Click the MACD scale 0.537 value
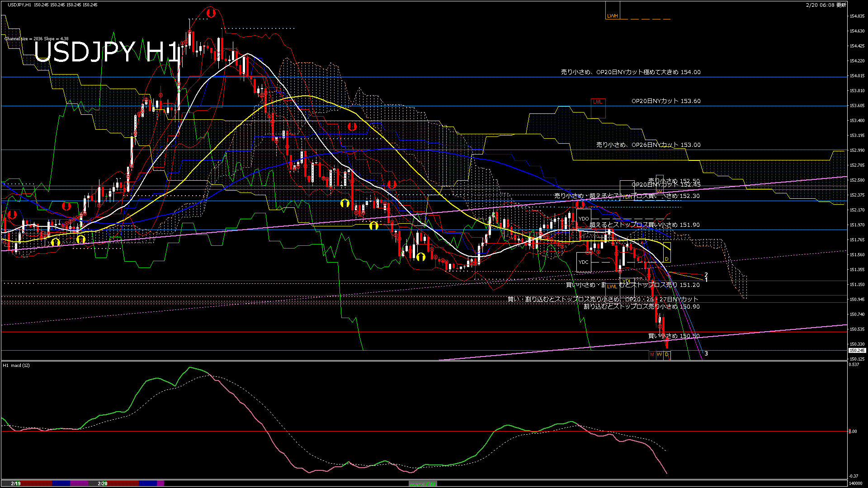 854,365
